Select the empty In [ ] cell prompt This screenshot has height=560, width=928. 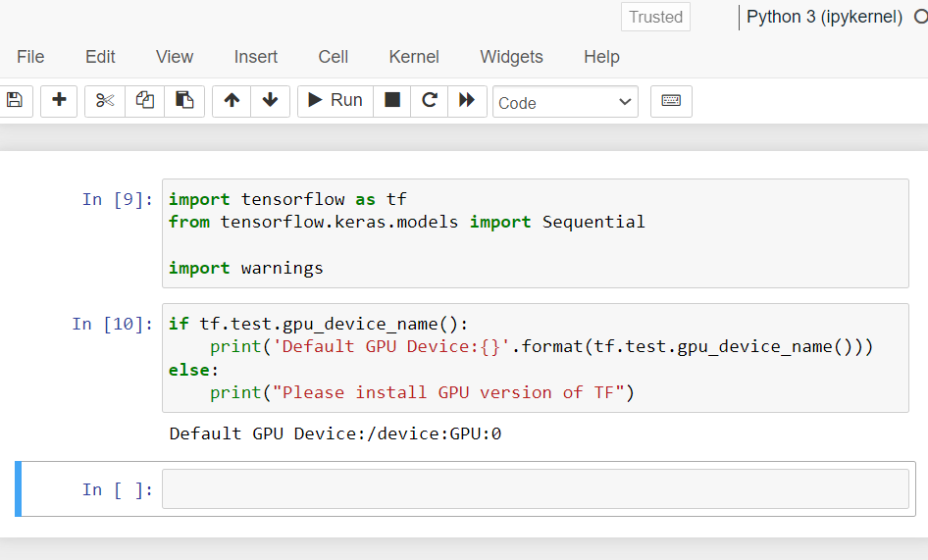coord(117,489)
